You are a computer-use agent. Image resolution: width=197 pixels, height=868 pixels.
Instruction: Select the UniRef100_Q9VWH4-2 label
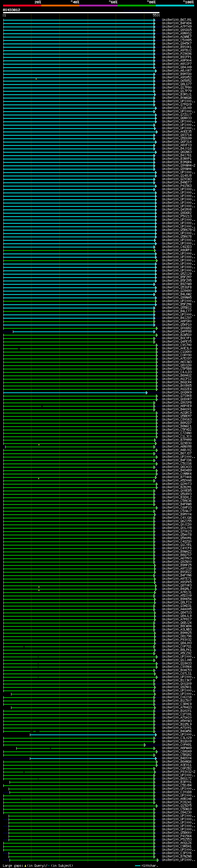179,165
